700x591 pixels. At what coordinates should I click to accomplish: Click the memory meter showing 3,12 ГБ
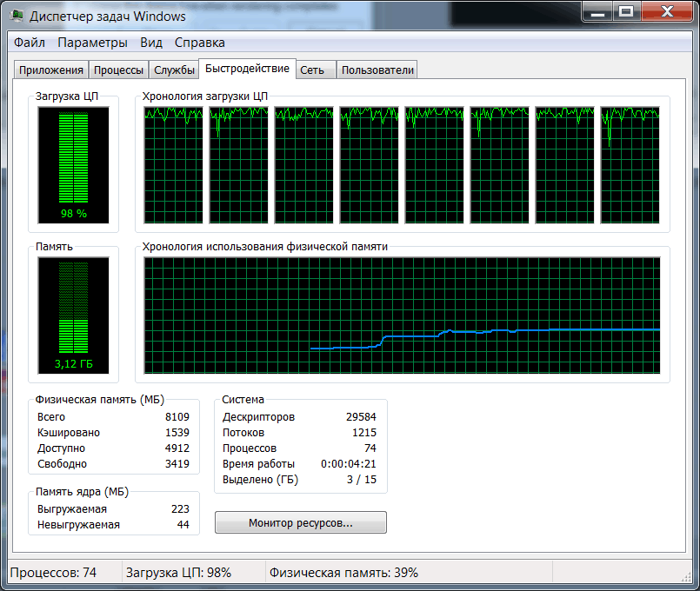pyautogui.click(x=74, y=315)
